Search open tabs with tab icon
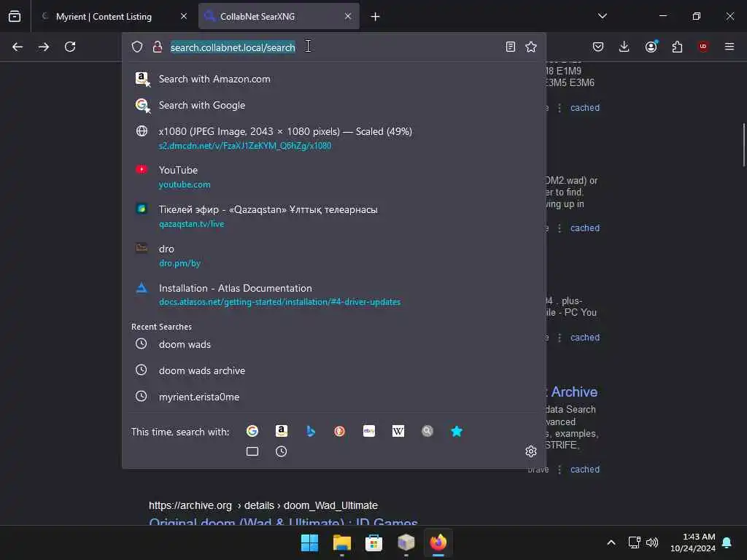Image resolution: width=747 pixels, height=560 pixels. tap(252, 451)
